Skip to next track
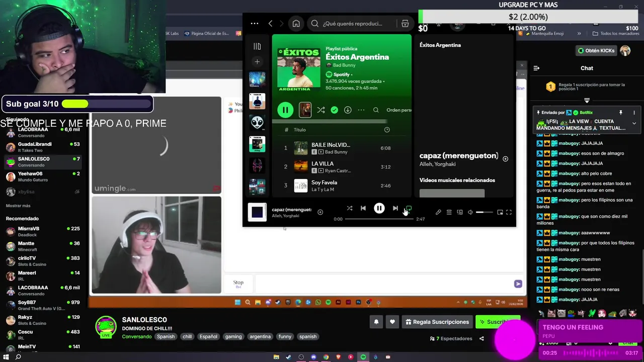This screenshot has height=362, width=644. 395,208
